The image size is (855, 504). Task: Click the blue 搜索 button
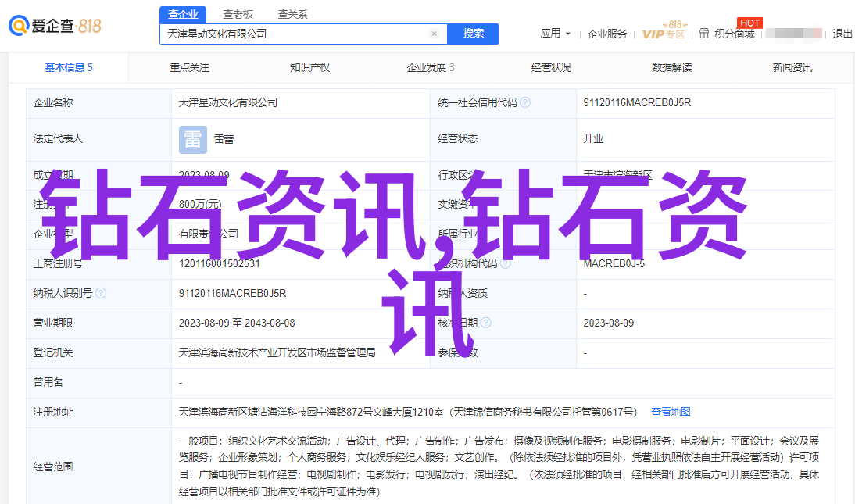tap(473, 34)
